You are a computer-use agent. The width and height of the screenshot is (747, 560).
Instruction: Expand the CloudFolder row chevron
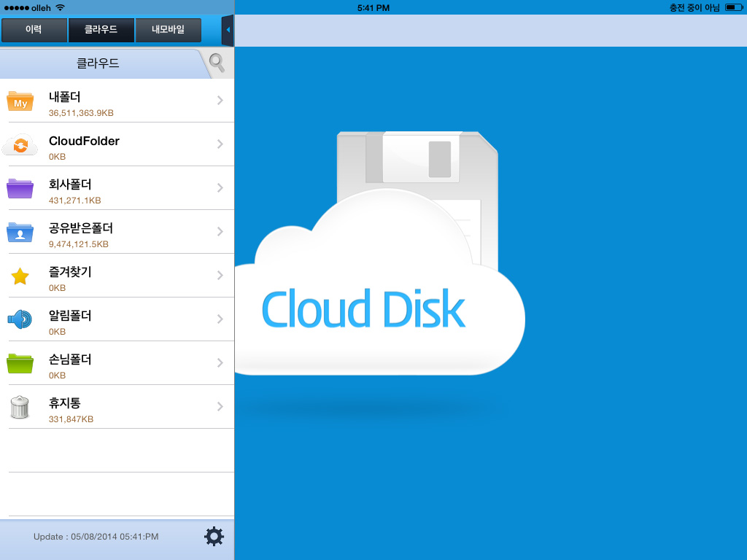220,144
